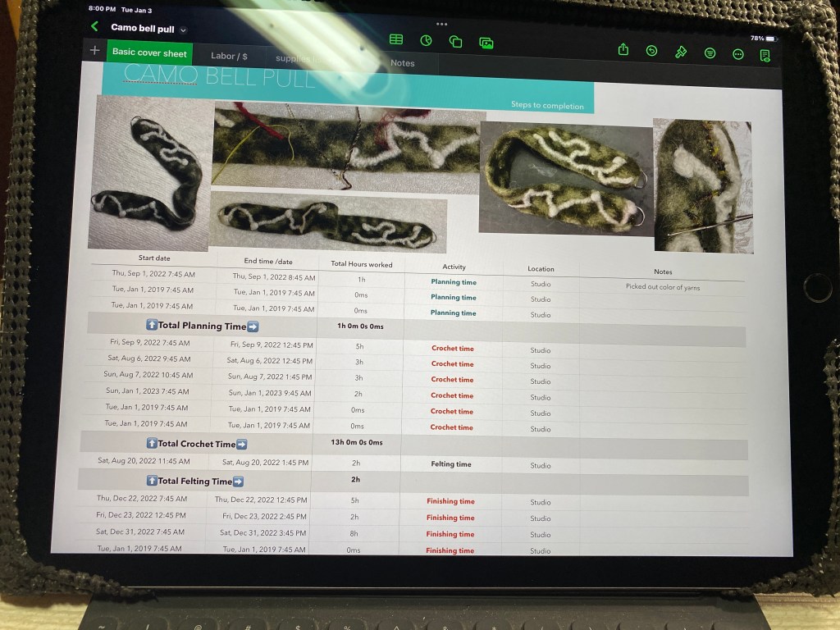Select the coiled bell pull photo on left
840x630 pixels.
146,173
